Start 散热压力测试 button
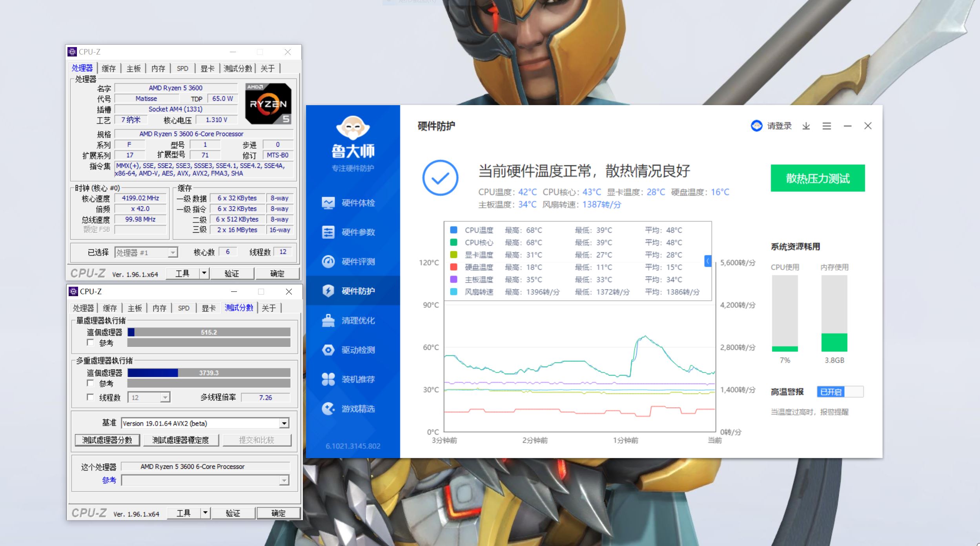980x546 pixels. 818,178
